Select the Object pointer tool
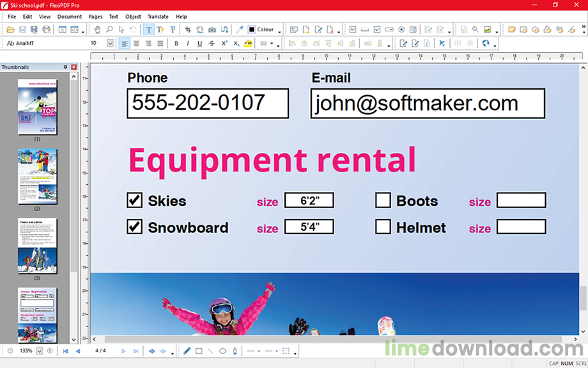 (x=121, y=29)
